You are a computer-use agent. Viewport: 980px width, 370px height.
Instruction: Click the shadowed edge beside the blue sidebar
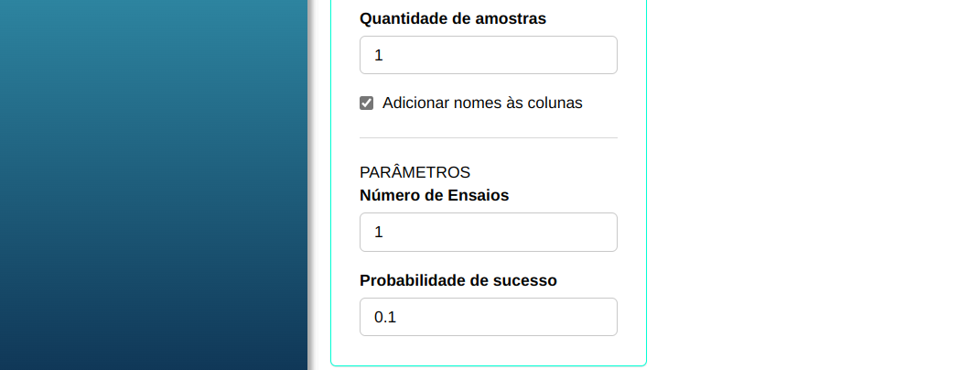(x=311, y=185)
